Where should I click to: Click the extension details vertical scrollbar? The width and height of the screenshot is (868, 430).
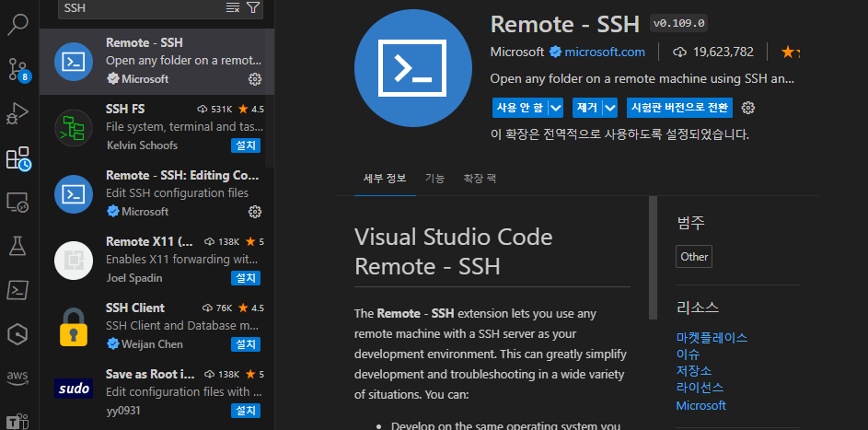[653, 257]
